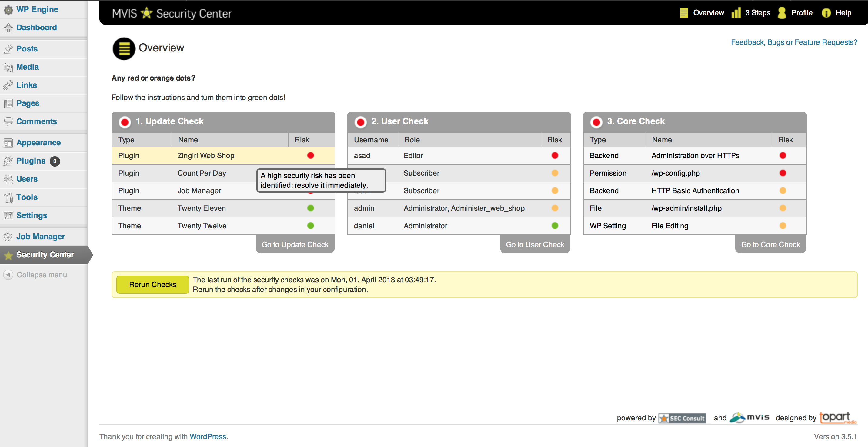
Task: Click the Collapse menu label
Action: tap(42, 275)
